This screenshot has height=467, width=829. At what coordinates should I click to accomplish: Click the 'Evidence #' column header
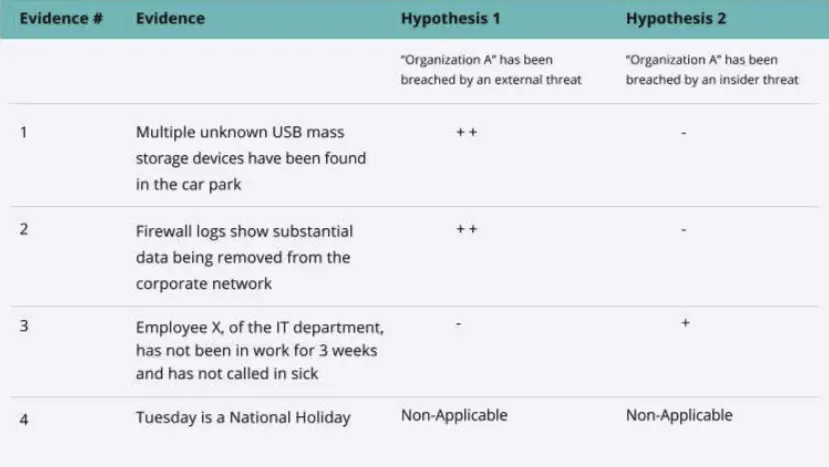point(61,19)
